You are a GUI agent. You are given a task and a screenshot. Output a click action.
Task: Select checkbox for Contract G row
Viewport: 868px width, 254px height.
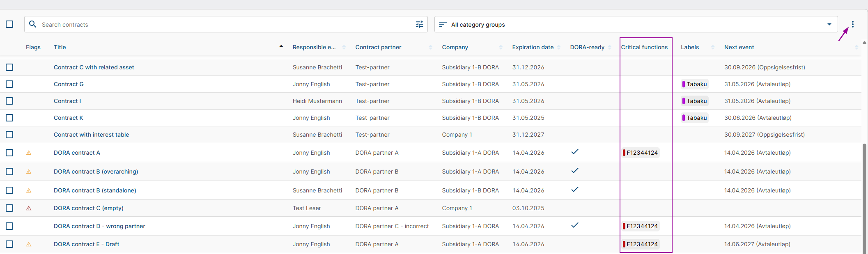click(9, 84)
